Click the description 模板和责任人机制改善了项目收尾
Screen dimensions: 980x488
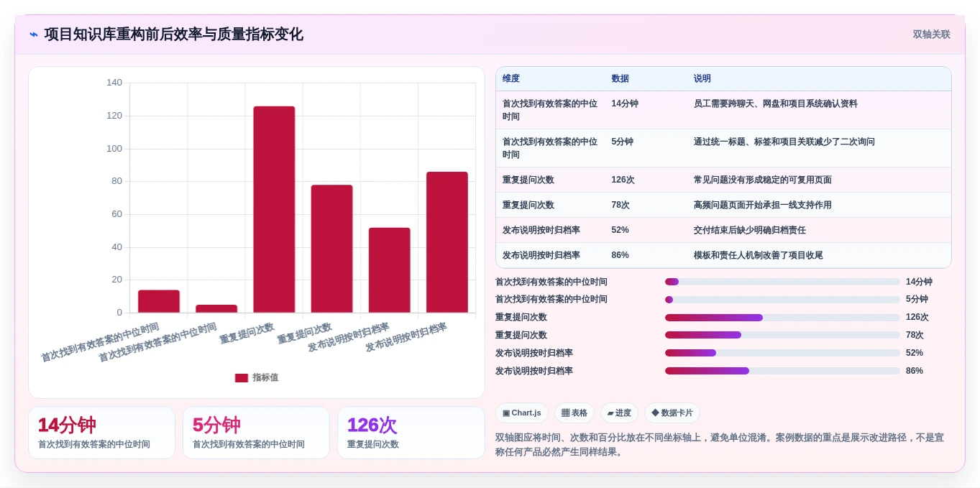[759, 255]
